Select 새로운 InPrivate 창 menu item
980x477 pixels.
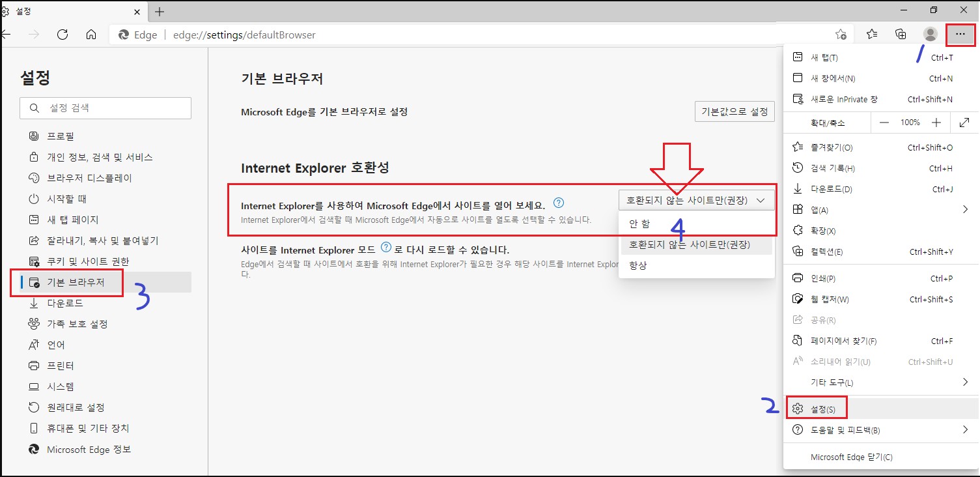881,99
